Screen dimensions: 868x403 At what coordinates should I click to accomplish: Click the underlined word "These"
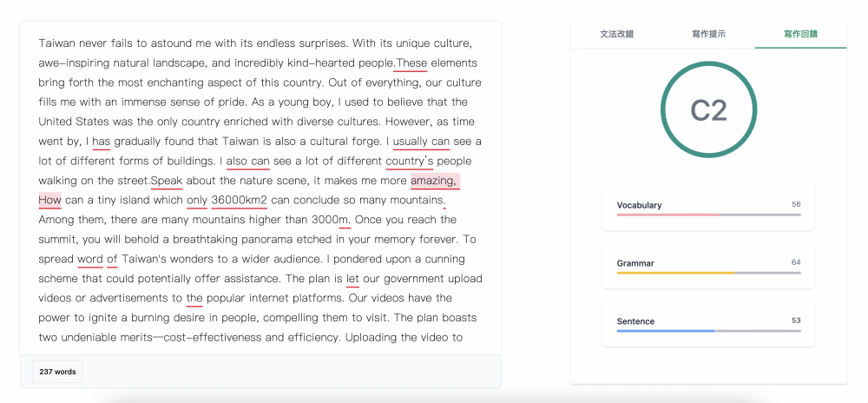pyautogui.click(x=411, y=63)
